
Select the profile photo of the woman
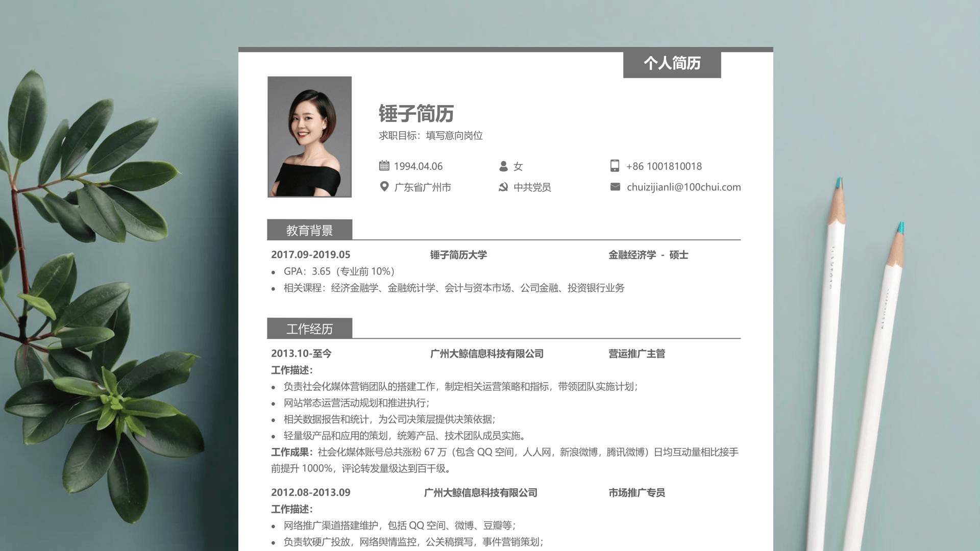coord(309,137)
